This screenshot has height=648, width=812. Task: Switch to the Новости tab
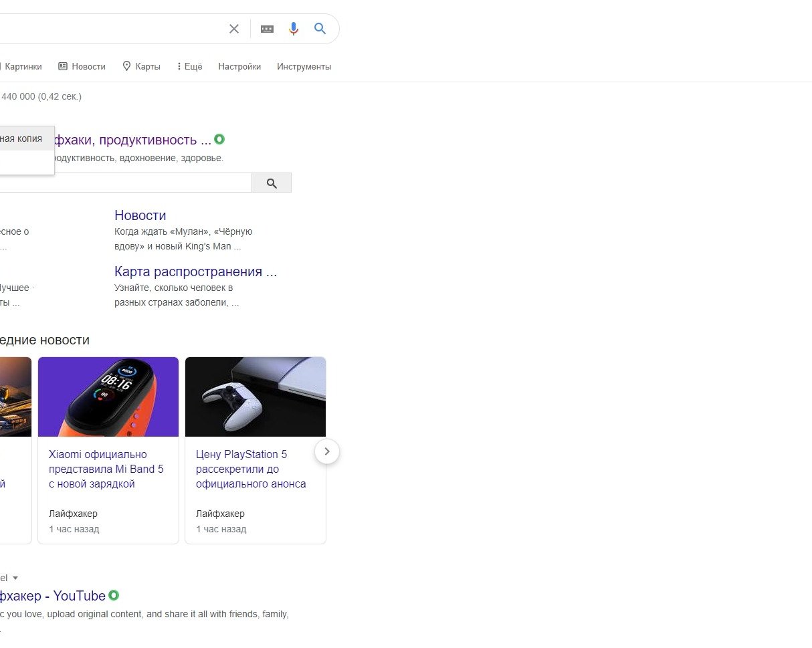[82, 66]
